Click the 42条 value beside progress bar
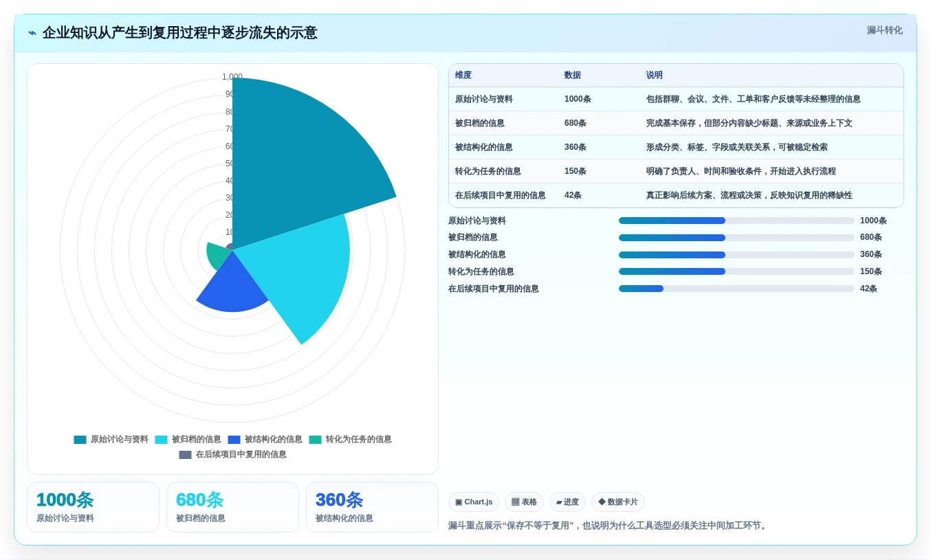Image resolution: width=931 pixels, height=560 pixels. click(868, 289)
